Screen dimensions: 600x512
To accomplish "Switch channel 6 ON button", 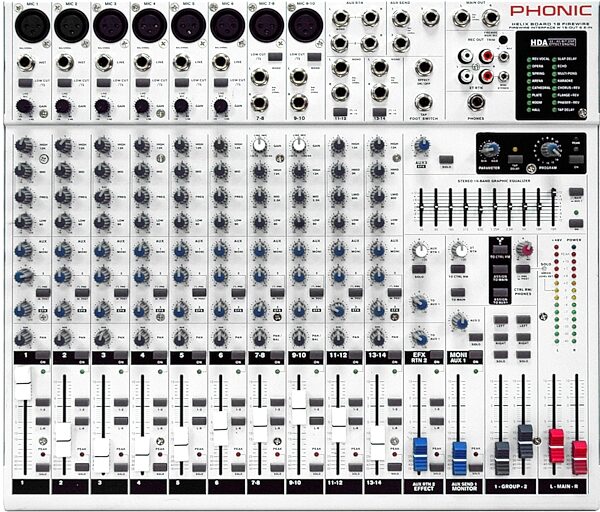I will 238,355.
